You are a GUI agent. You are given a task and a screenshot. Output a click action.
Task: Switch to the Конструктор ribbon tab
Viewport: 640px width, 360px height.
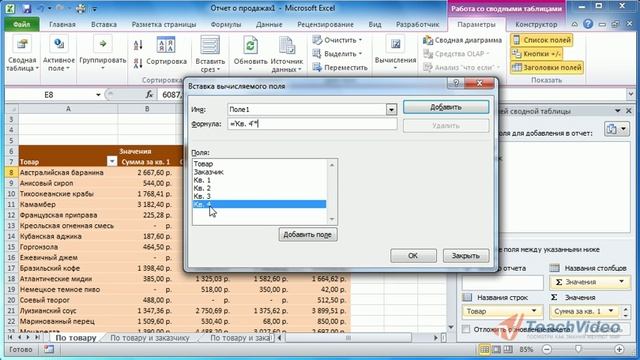(x=536, y=24)
